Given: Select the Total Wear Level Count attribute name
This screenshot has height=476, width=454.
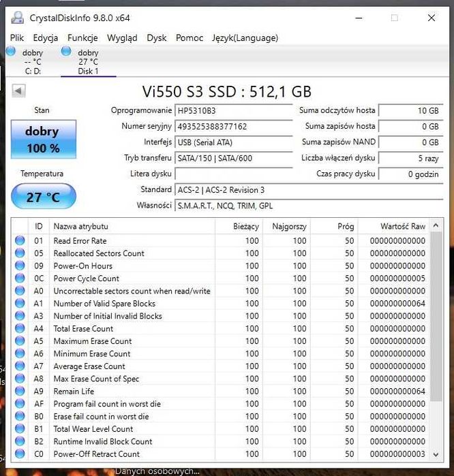Looking at the screenshot, I should pos(93,429).
